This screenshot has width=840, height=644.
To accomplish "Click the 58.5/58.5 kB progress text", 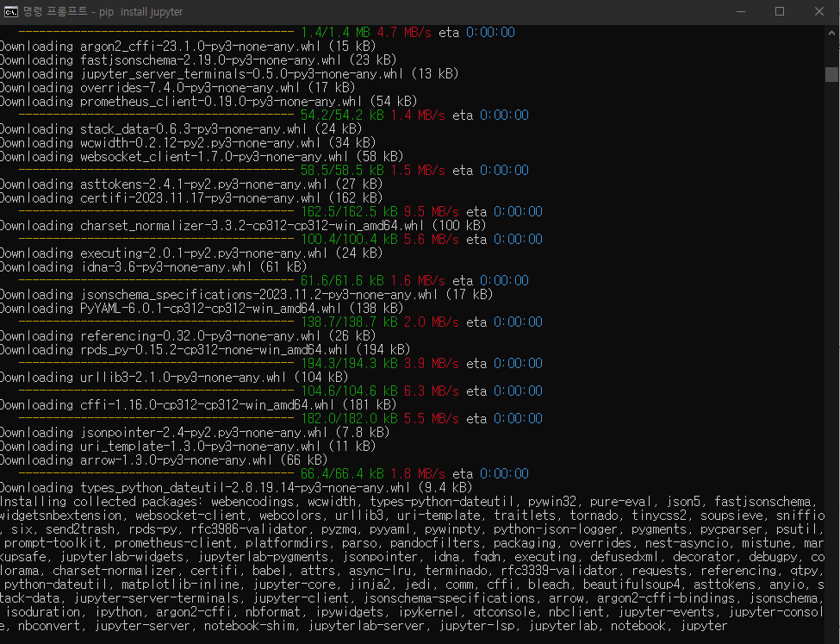I will point(342,171).
